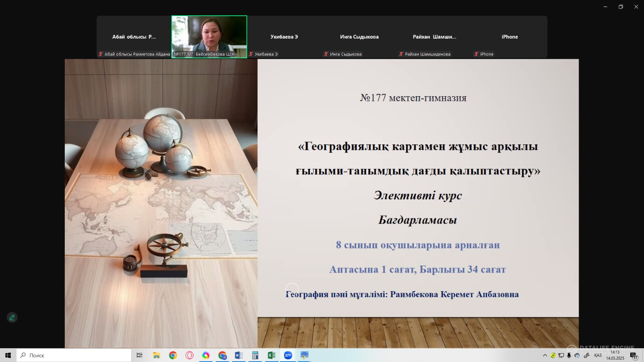644x362 pixels.
Task: Switch the КАЗ keyboard language indicator
Action: (x=598, y=355)
